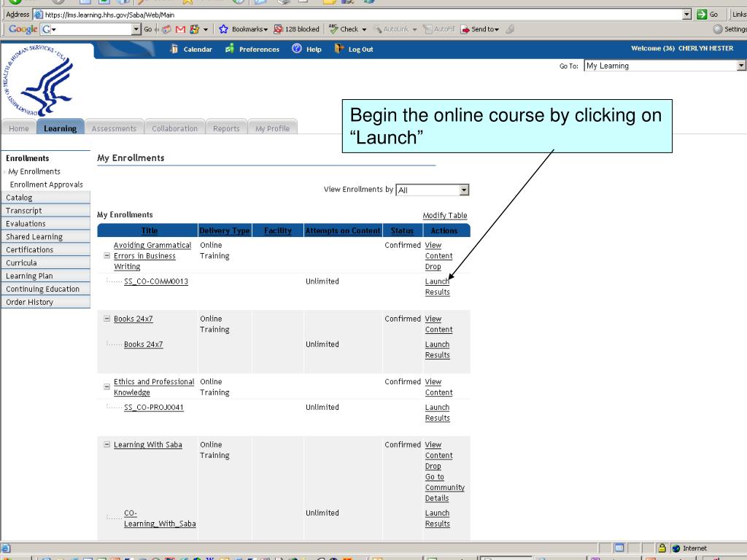Click the Help question mark icon

coord(297,50)
